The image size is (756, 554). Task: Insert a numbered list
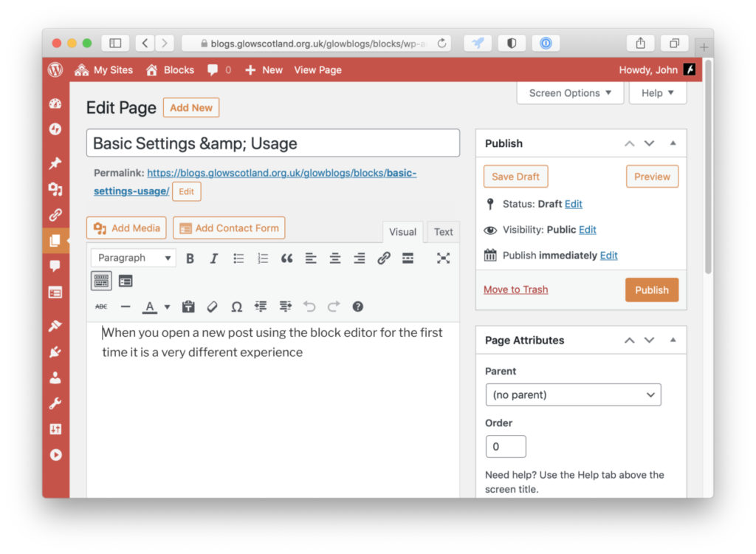(x=263, y=259)
